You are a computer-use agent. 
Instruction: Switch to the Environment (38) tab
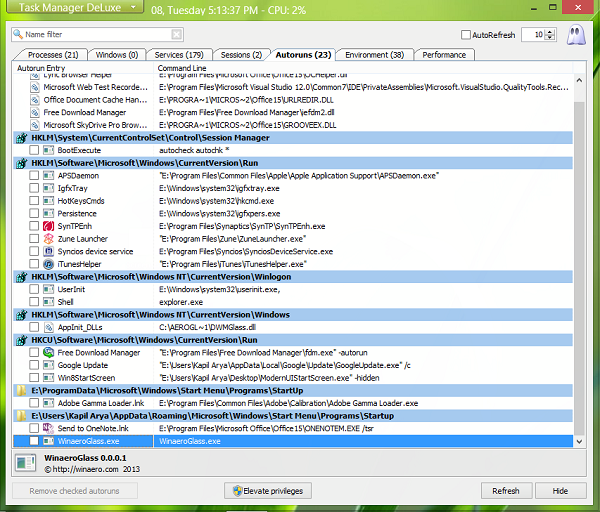pos(375,55)
